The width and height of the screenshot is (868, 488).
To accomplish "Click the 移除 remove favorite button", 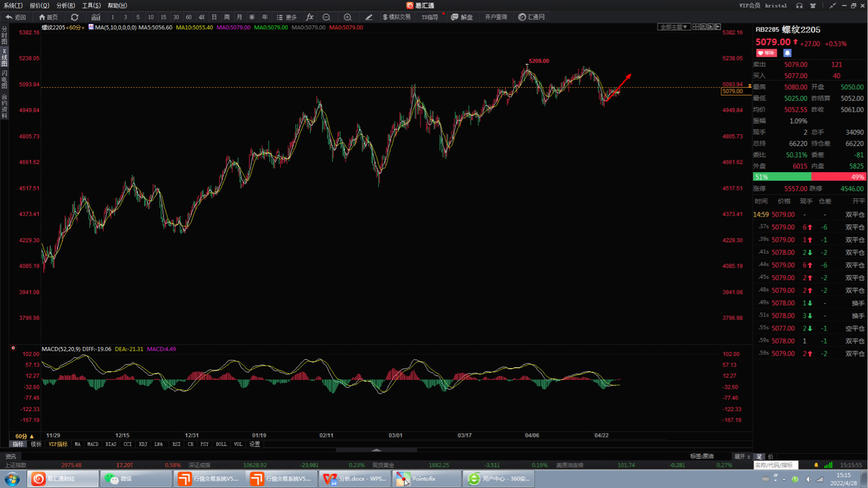I will [x=766, y=53].
